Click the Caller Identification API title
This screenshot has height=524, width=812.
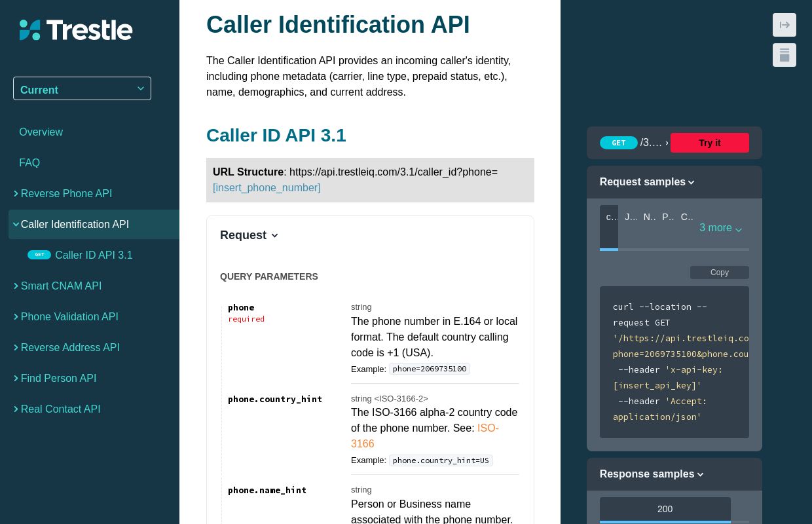[338, 24]
